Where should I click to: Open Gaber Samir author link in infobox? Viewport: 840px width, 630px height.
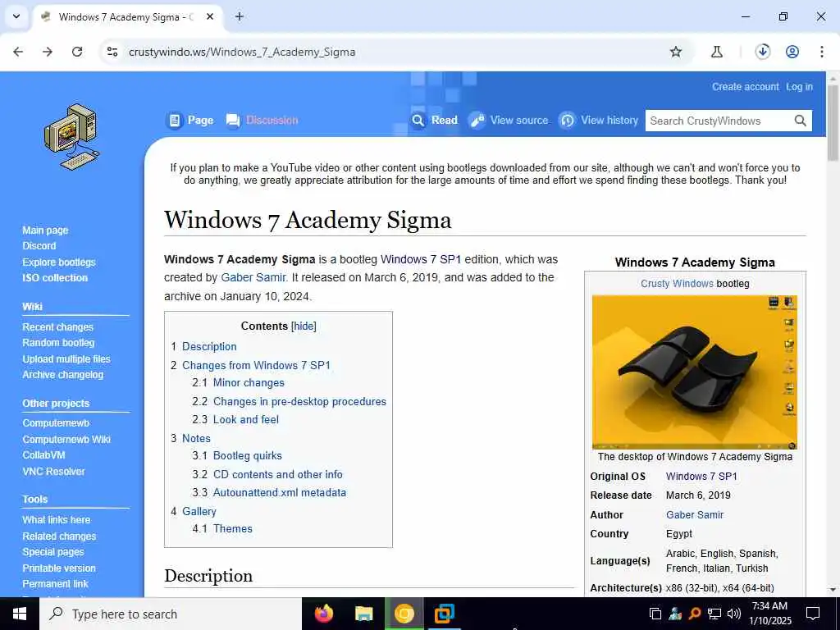click(694, 515)
